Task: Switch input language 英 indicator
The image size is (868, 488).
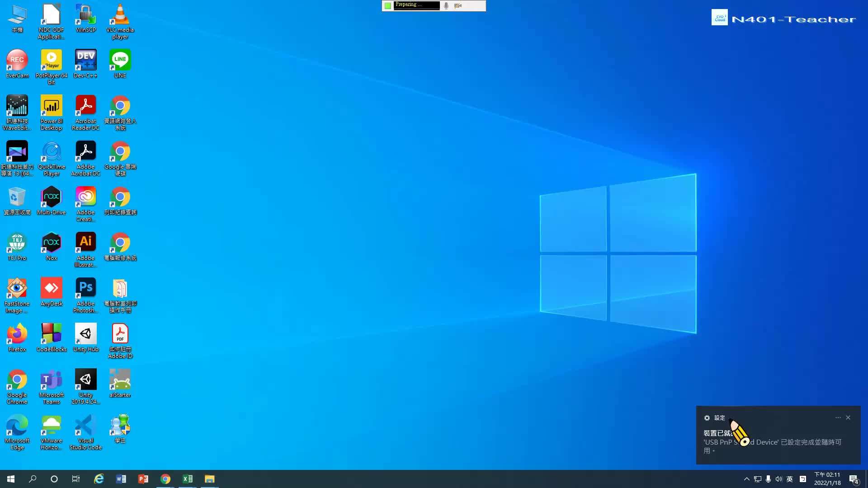Action: point(790,479)
